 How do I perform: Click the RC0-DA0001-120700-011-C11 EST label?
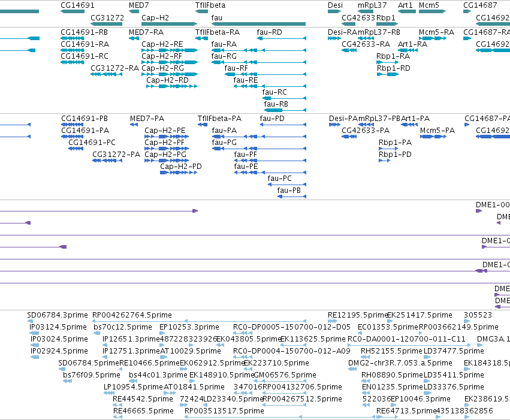pyautogui.click(x=406, y=339)
